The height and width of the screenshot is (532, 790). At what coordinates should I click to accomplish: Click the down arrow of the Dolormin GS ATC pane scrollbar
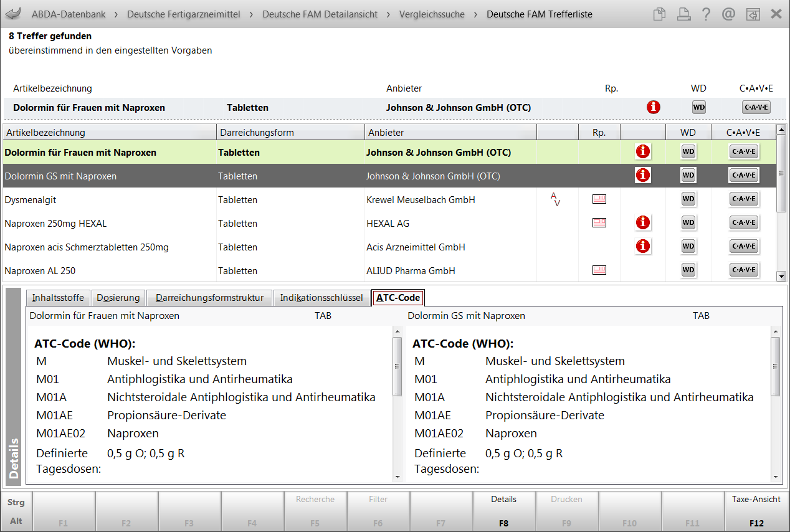776,477
